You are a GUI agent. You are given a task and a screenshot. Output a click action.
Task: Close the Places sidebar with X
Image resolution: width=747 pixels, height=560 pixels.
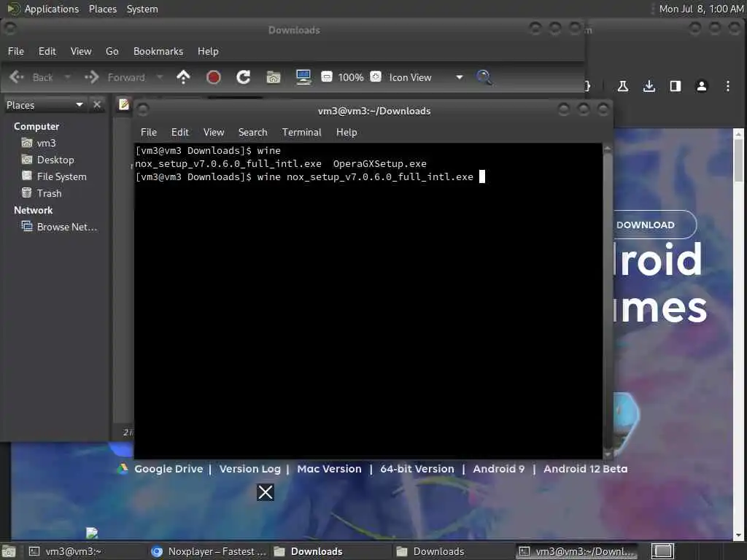(97, 105)
